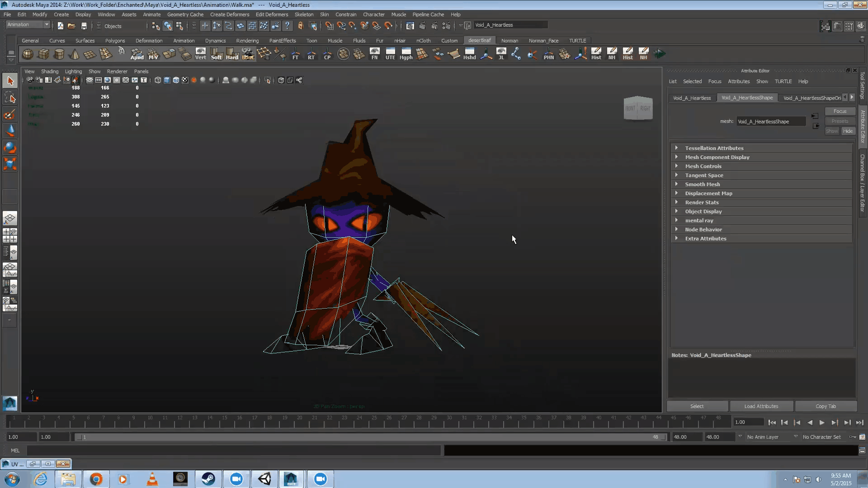Select the Lasso selection tool

pos(9,97)
